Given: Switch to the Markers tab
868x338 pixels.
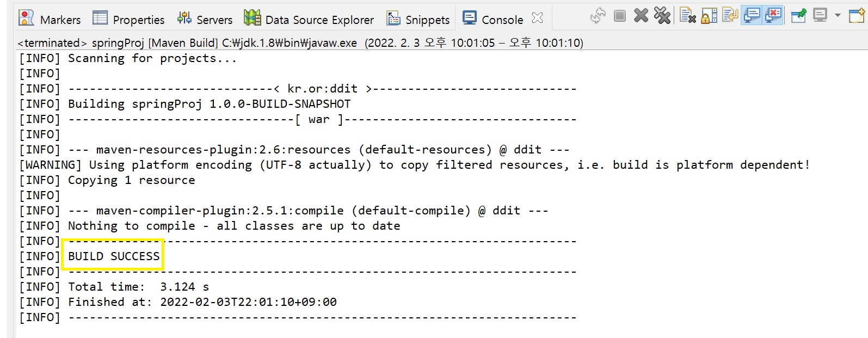Looking at the screenshot, I should [50, 20].
